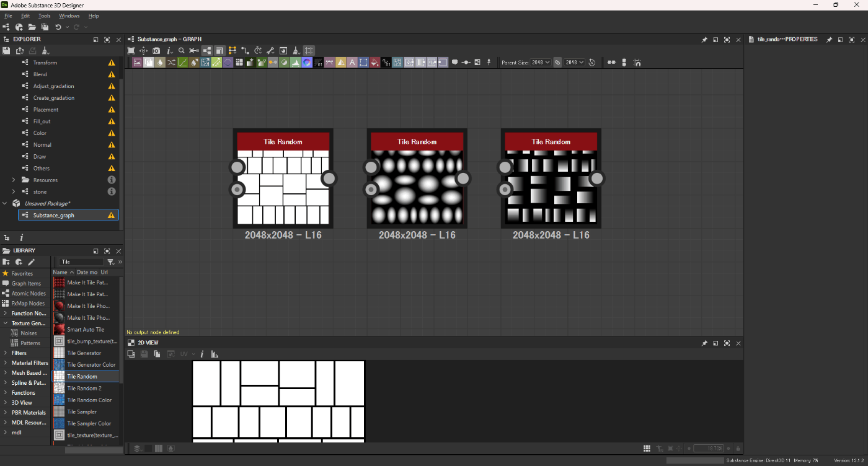Screen dimensions: 868x466
Task: Select Tile Sampler in library list
Action: 85,411
